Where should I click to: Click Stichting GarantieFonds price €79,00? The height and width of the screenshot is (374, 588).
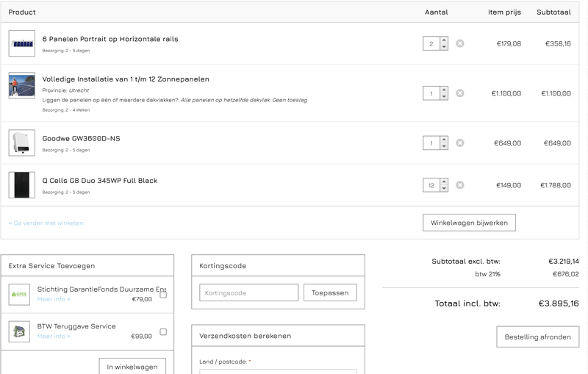(x=142, y=299)
